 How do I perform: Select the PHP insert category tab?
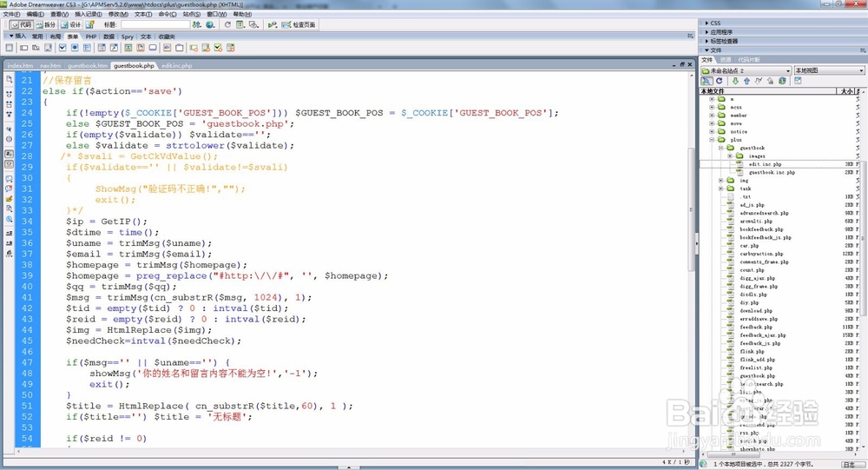[x=91, y=36]
